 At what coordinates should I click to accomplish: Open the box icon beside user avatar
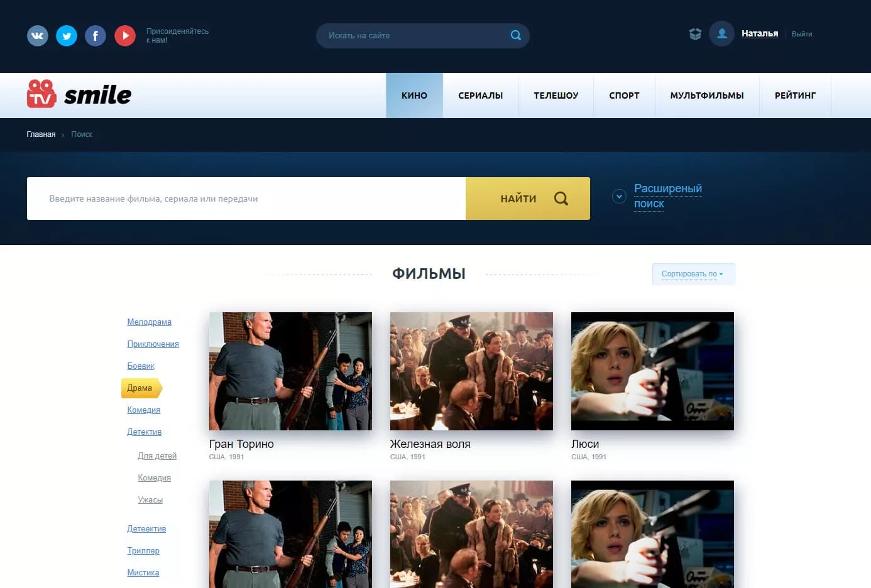[x=695, y=34]
